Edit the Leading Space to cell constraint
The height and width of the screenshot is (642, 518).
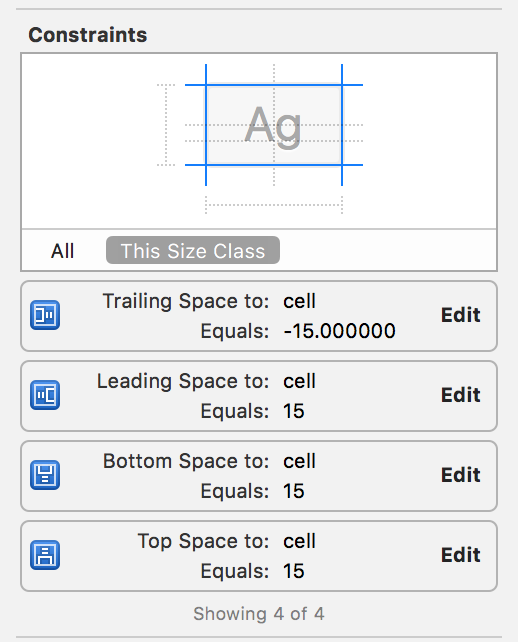(x=460, y=395)
